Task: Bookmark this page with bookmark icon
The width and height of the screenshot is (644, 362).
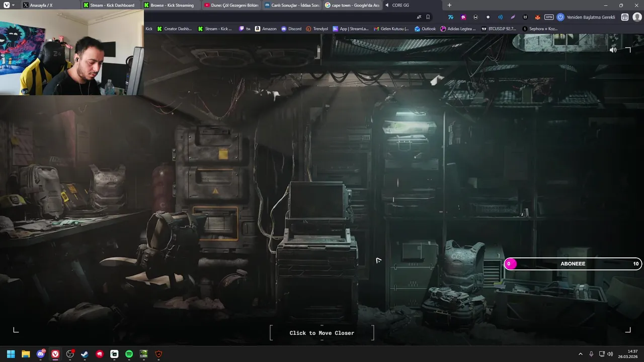Action: coord(428,17)
